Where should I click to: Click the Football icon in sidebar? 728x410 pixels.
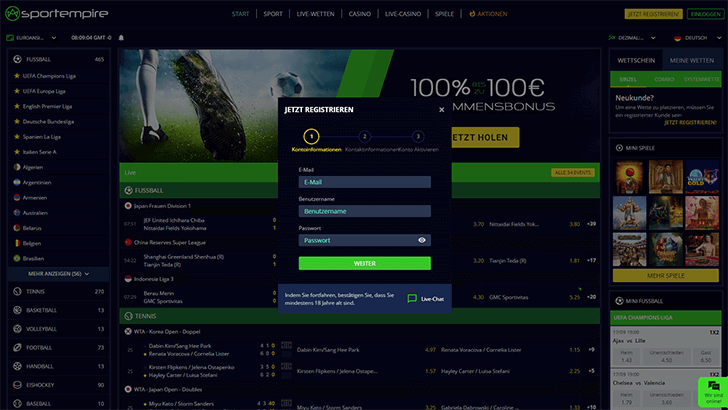coord(18,347)
